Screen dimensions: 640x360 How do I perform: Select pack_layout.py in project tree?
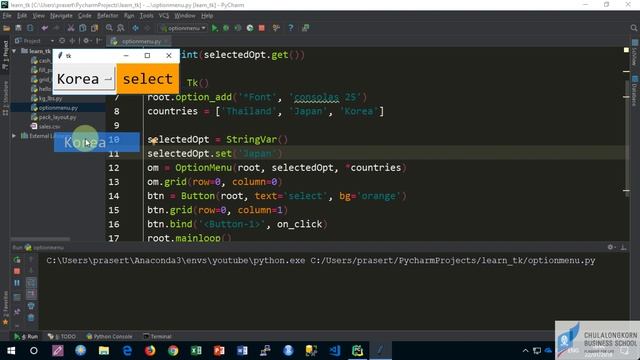(x=57, y=117)
